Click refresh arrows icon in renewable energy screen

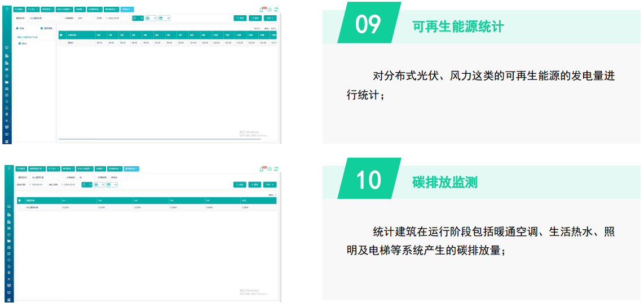tap(276, 10)
